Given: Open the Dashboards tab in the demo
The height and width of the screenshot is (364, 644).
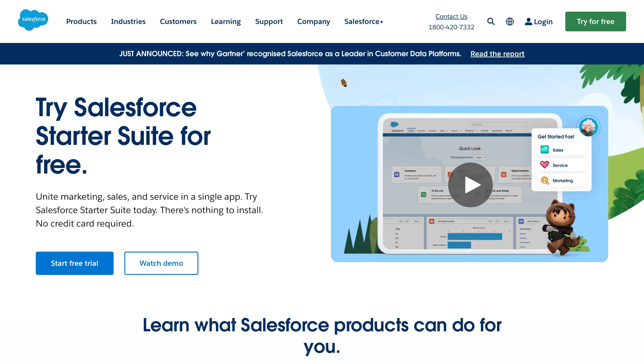Looking at the screenshot, I should [x=497, y=131].
